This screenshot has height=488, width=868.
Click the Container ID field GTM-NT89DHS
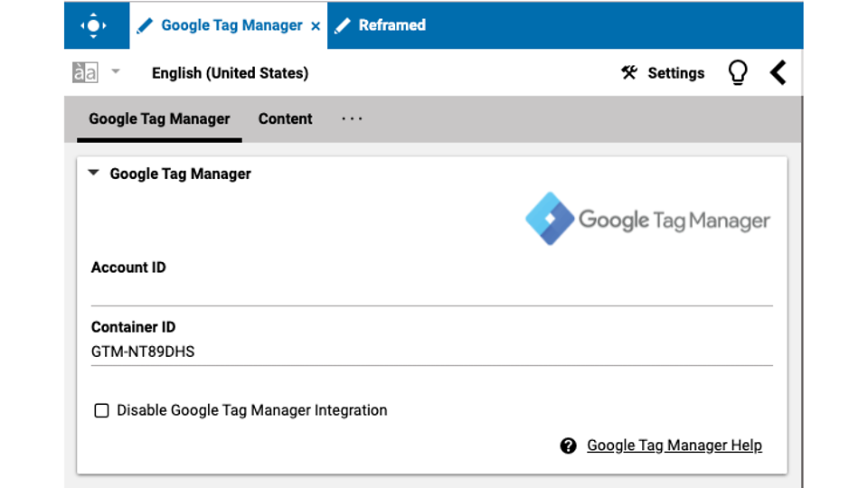[x=432, y=352]
